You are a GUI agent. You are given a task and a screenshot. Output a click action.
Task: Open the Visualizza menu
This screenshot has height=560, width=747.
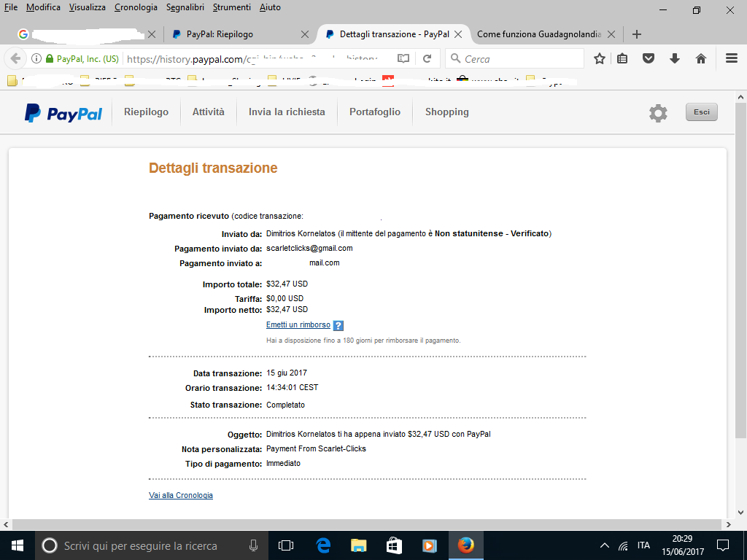pos(88,7)
